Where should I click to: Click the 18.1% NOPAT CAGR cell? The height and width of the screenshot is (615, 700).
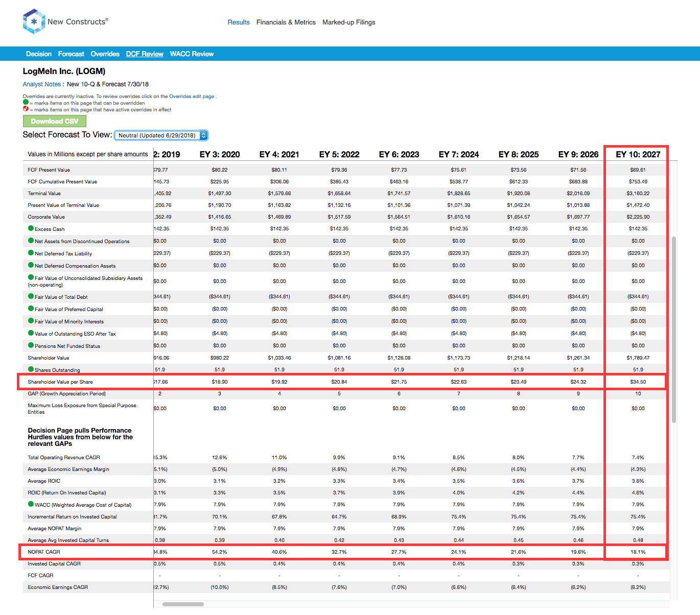point(638,552)
